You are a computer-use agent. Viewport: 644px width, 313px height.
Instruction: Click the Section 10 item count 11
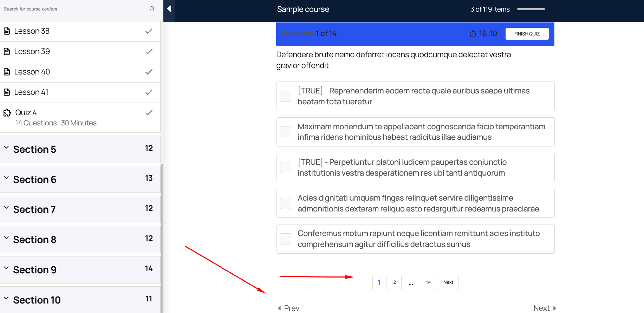[149, 299]
